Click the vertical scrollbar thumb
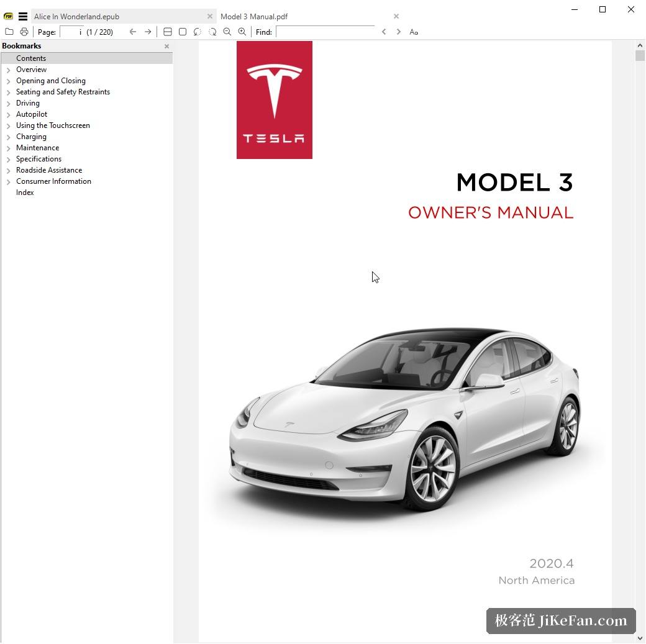The image size is (646, 644). coord(640,56)
